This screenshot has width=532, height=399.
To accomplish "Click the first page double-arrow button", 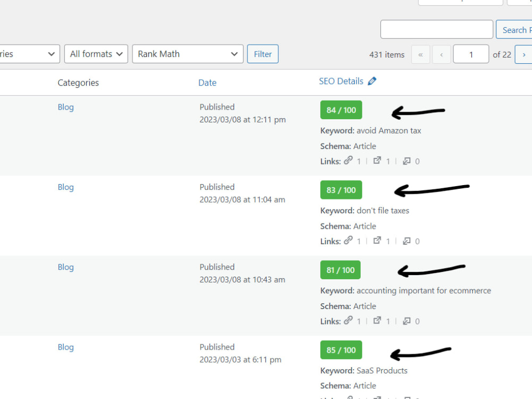I will tap(420, 54).
